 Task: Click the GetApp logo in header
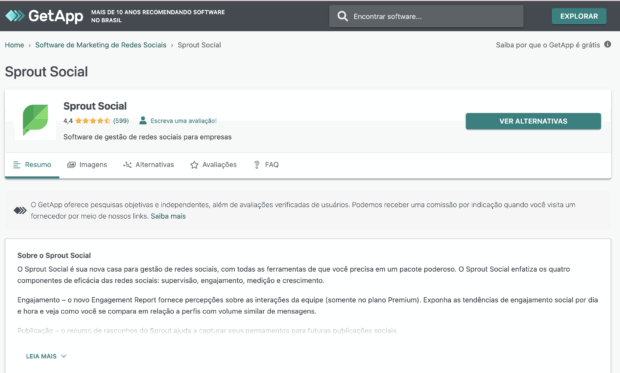(44, 16)
